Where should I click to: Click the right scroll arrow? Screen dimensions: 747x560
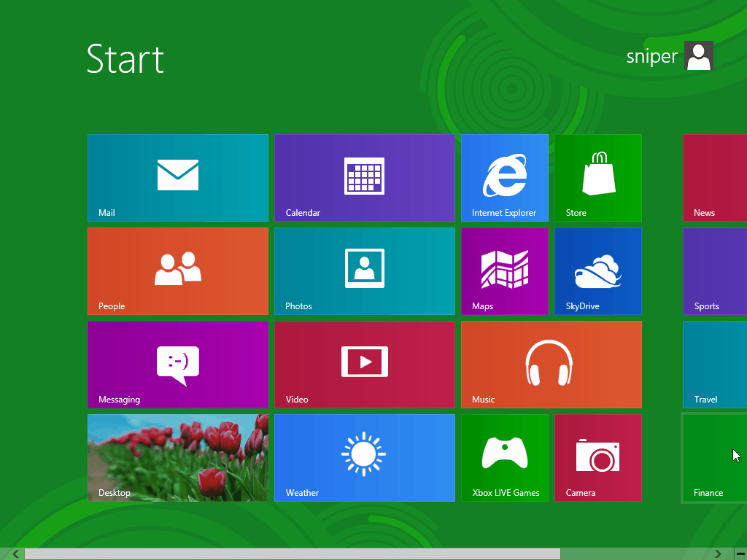718,554
